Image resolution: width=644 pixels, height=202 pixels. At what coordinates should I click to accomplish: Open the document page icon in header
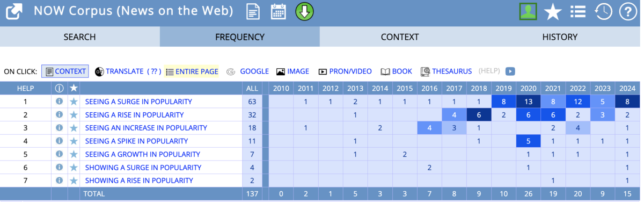point(253,12)
